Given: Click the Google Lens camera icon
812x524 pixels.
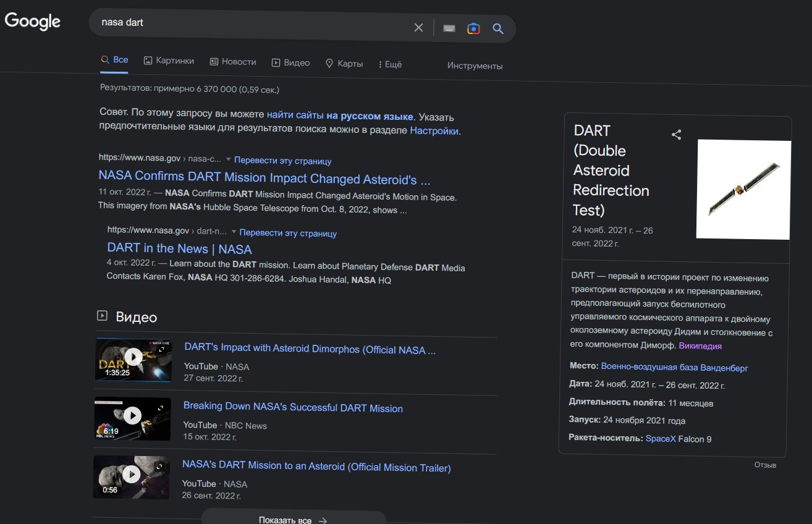Looking at the screenshot, I should [x=473, y=28].
